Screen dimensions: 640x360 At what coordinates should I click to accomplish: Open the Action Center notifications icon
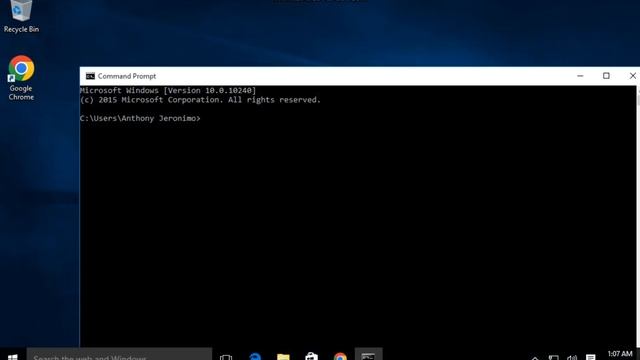tap(591, 358)
